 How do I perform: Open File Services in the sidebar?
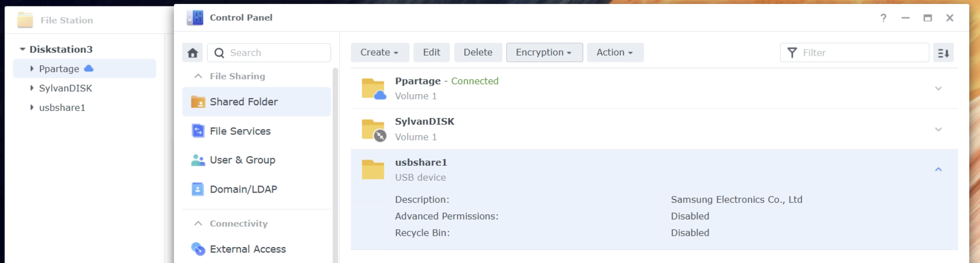(x=240, y=131)
